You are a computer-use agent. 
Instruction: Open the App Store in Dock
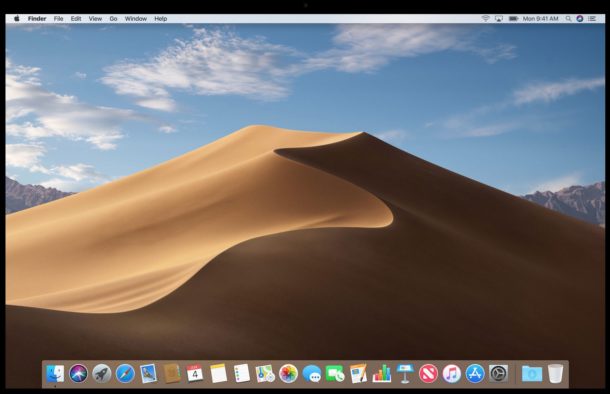(475, 373)
